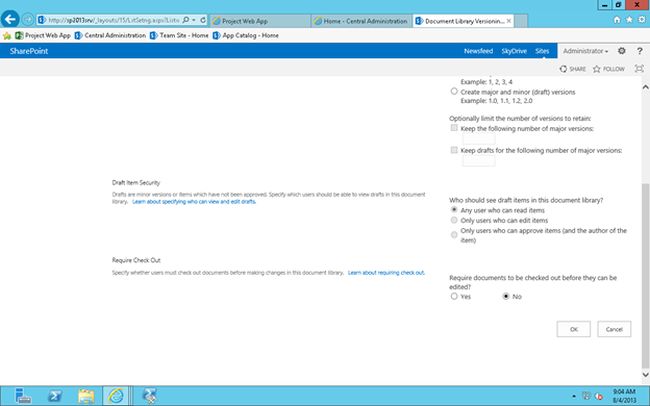Open Central Administration favorites link
Screen dimensions: 650x406
click(110, 36)
